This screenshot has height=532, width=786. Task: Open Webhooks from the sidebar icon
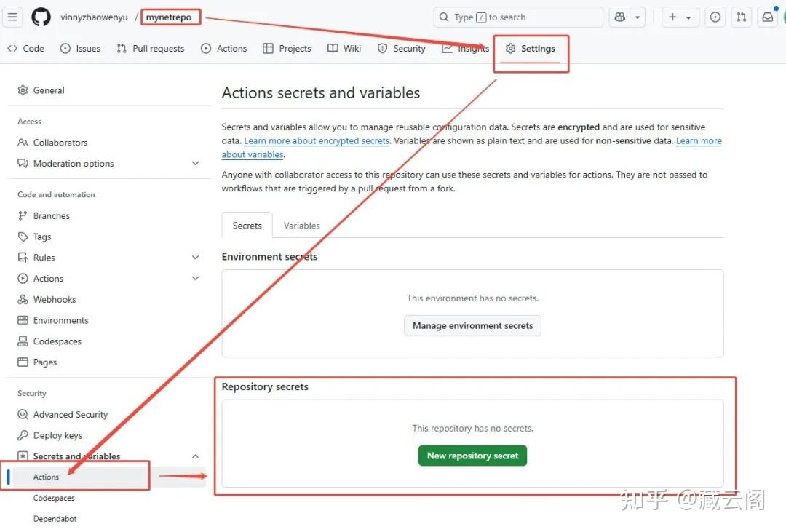tap(23, 299)
